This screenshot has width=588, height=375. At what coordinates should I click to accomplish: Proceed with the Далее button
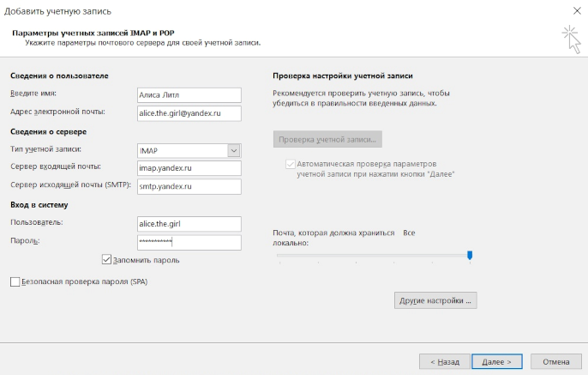click(x=497, y=361)
